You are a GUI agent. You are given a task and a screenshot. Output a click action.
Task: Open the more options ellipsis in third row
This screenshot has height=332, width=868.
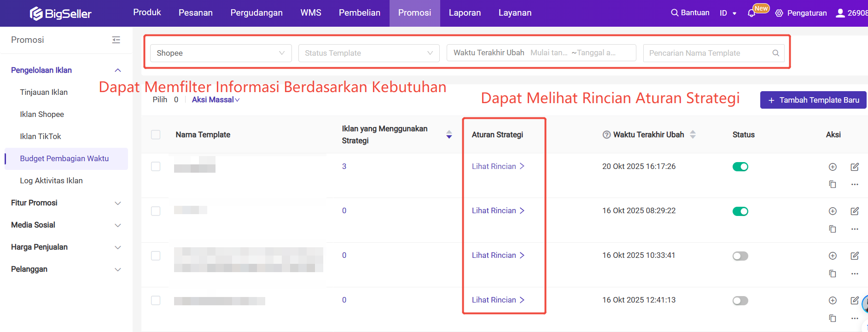pyautogui.click(x=855, y=274)
